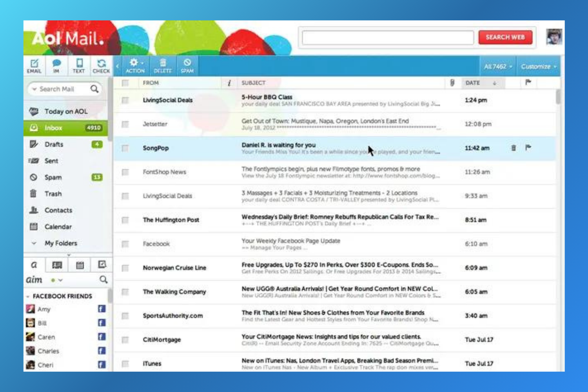Image resolution: width=588 pixels, height=392 pixels.
Task: Check the FontShop News email checkbox
Action: (125, 172)
